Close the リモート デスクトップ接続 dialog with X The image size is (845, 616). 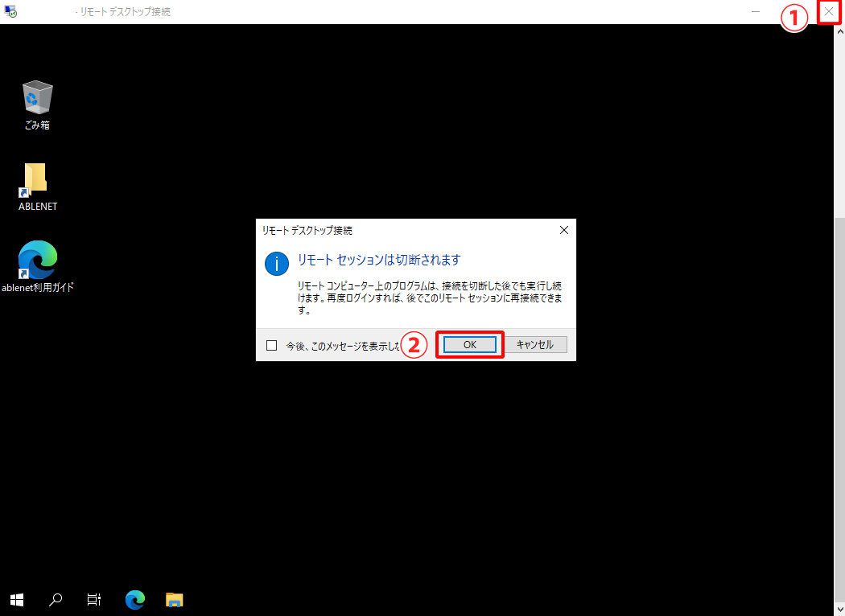563,230
